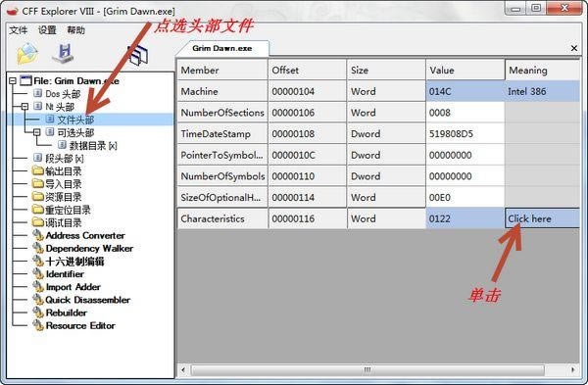Select the Resource Editor tool
The width and height of the screenshot is (588, 385).
(x=80, y=325)
